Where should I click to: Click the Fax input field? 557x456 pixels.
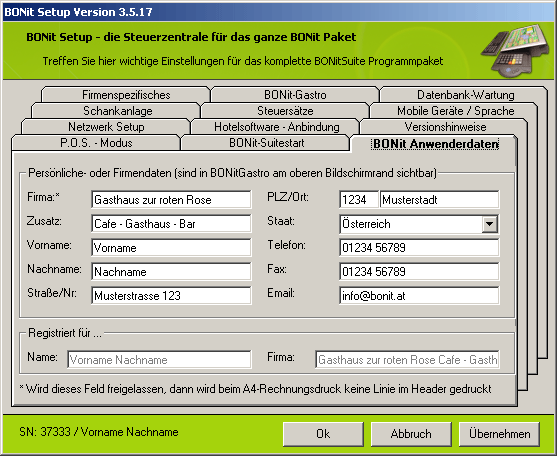(419, 271)
